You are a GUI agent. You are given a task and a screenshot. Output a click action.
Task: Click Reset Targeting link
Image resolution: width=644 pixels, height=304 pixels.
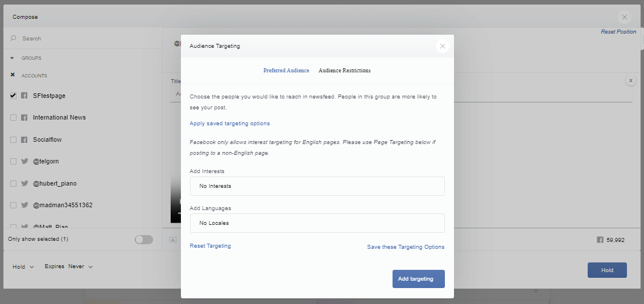pos(210,246)
